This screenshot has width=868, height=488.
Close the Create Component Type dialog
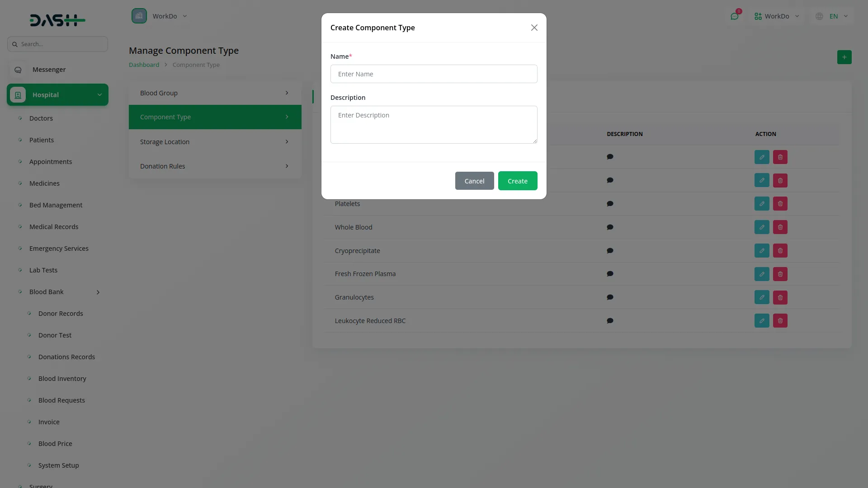tap(534, 28)
